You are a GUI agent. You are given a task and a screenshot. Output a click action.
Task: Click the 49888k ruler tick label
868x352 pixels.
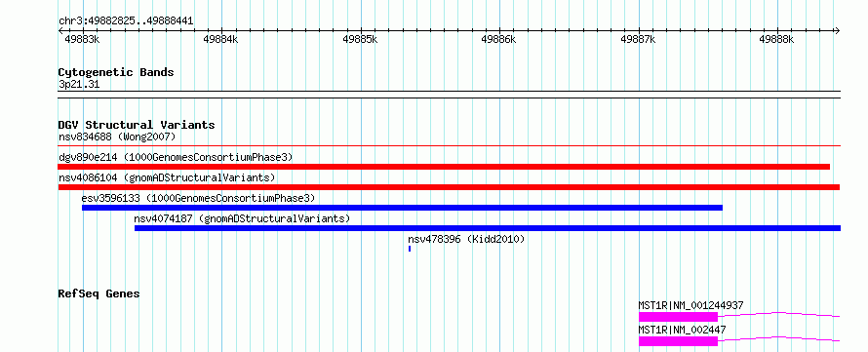point(776,39)
